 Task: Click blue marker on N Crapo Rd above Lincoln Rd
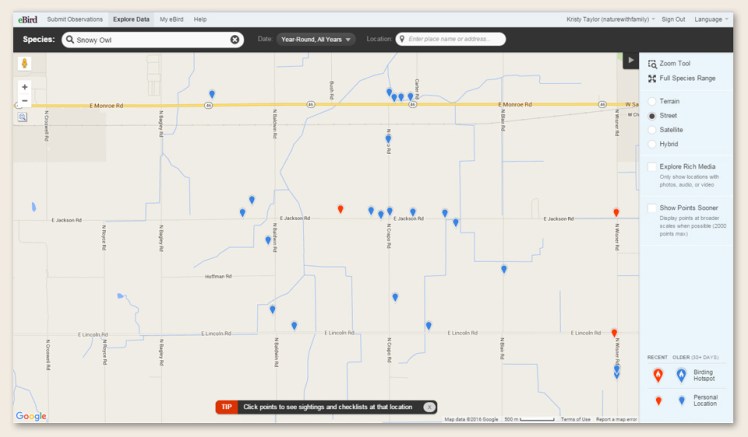[x=395, y=297]
